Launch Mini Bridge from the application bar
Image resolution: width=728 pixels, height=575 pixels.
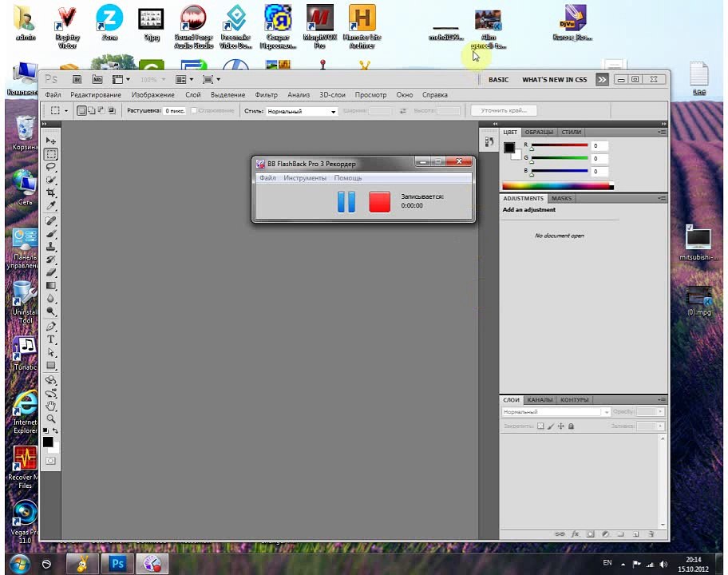point(97,79)
